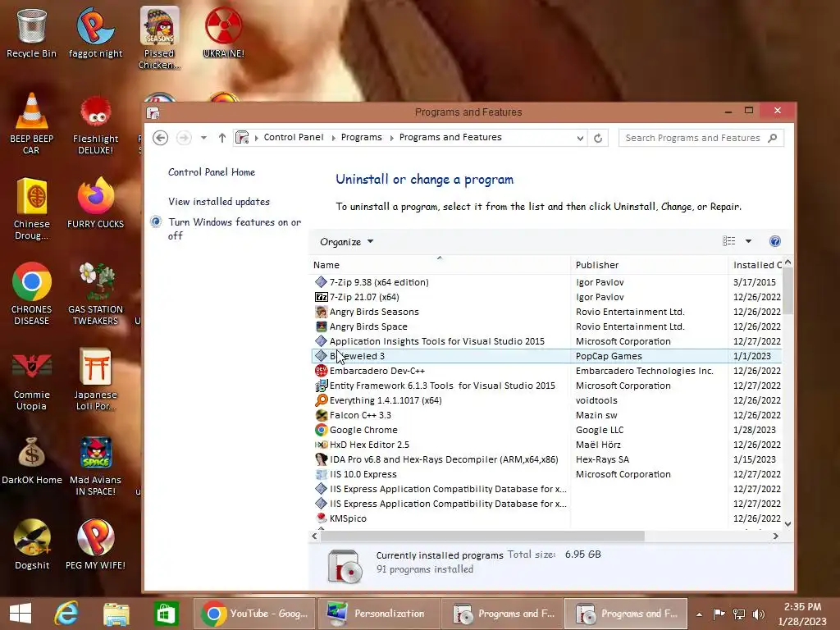Screen dimensions: 840x630
Task: Expand the chevron after Control Panel breadcrumb
Action: point(333,138)
